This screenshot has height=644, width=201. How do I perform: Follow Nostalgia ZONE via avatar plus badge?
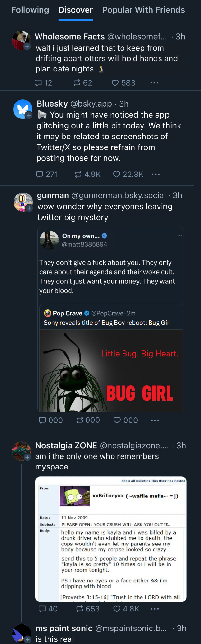pos(27,457)
